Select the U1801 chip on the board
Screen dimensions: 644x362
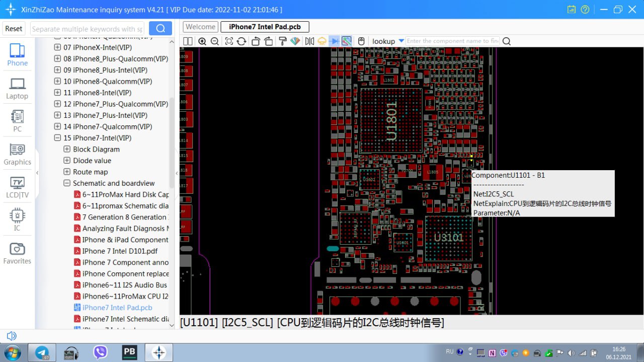click(x=391, y=120)
